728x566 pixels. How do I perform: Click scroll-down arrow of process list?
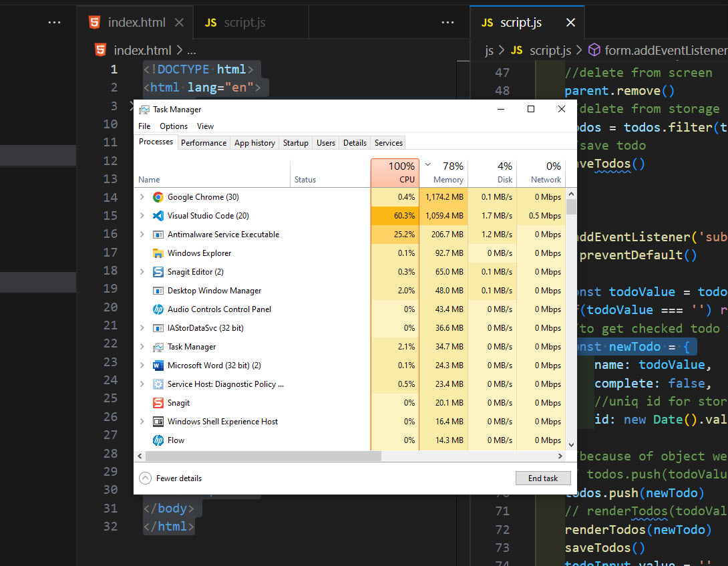(572, 445)
